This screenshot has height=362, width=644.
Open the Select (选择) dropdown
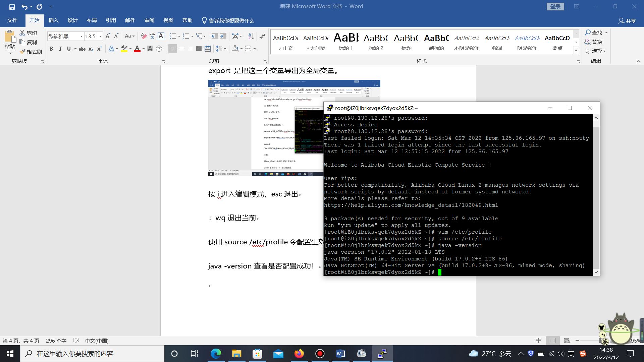[x=596, y=51]
